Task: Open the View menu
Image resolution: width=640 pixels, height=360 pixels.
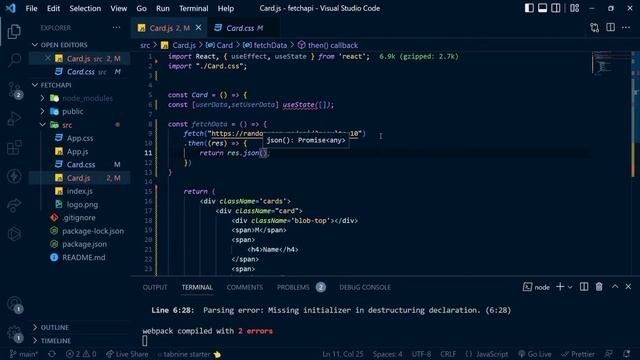Action: pos(118,8)
